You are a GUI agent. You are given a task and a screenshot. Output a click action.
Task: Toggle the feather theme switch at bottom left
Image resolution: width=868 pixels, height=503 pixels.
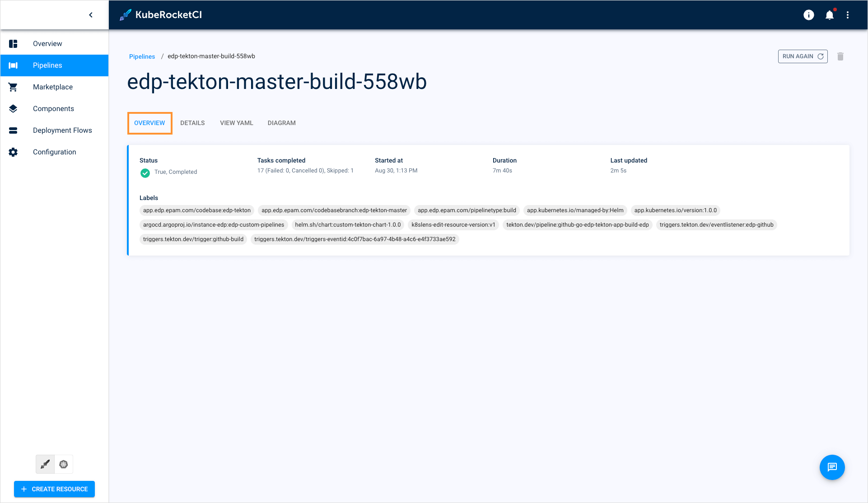point(45,464)
